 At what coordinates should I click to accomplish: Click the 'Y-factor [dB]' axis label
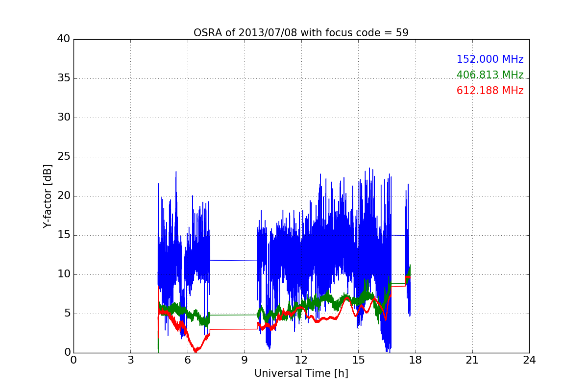click(48, 196)
